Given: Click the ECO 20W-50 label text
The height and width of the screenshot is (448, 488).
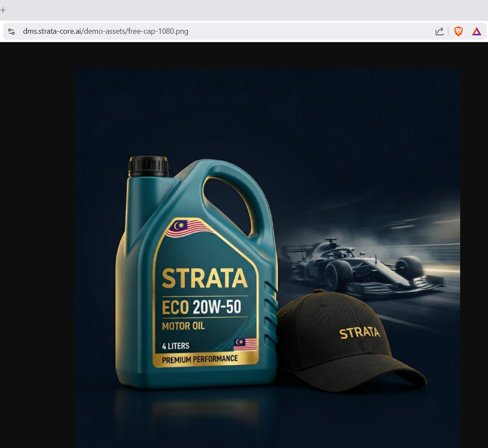Looking at the screenshot, I should [201, 307].
